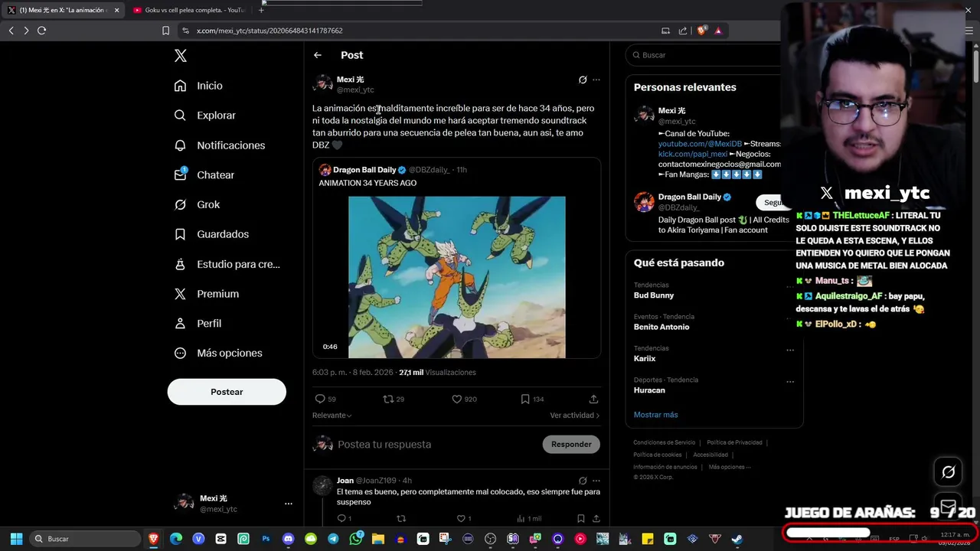Open a new browser tab
This screenshot has height=551, width=980.
[261, 10]
